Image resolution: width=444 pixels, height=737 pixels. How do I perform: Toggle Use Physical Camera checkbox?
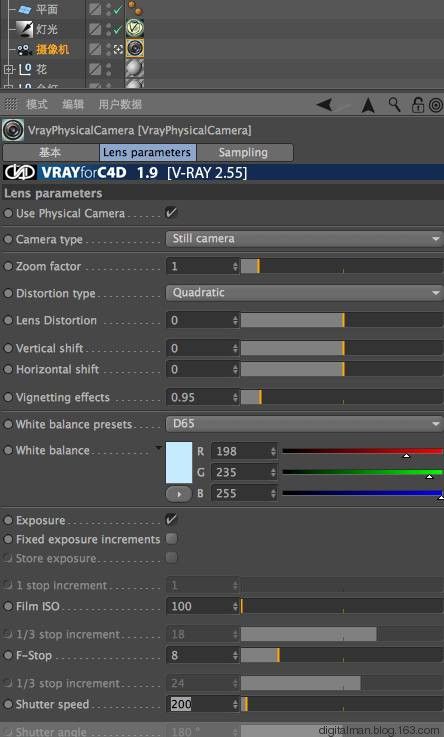[171, 212]
